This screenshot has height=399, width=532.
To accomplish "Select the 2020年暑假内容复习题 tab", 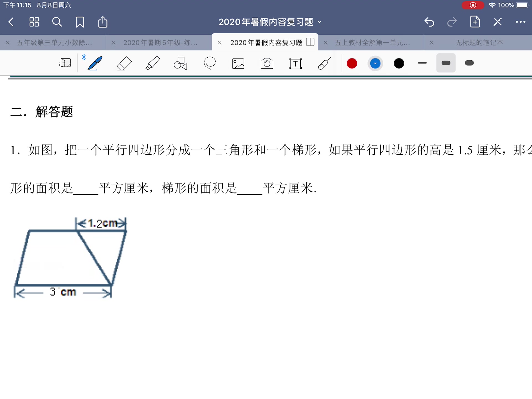I will tap(266, 43).
